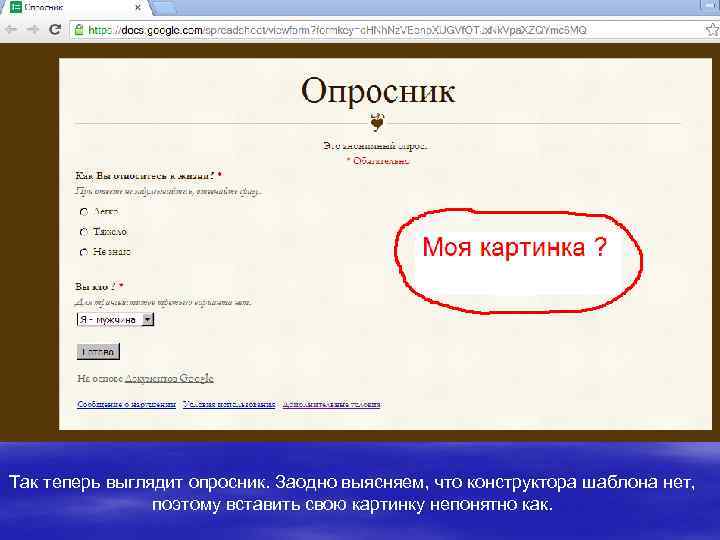Open the Дополнительные условия link
This screenshot has width=720, height=540.
coord(332,404)
